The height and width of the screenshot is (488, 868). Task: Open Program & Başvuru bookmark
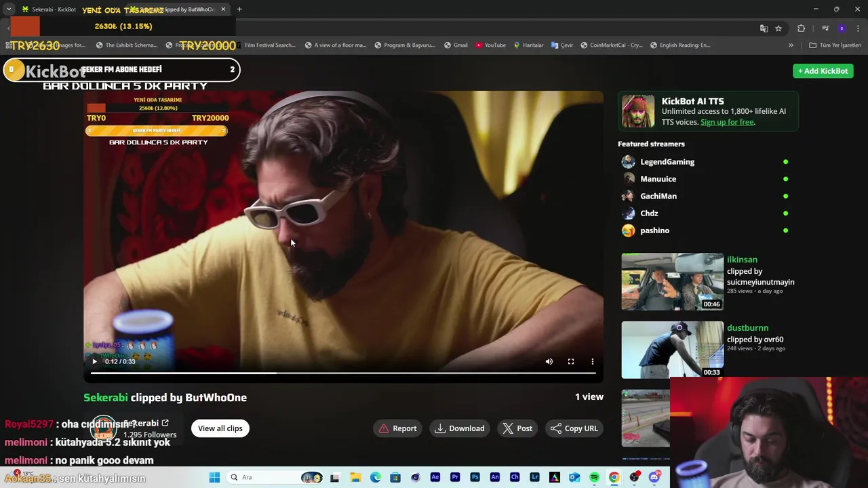[x=404, y=45]
